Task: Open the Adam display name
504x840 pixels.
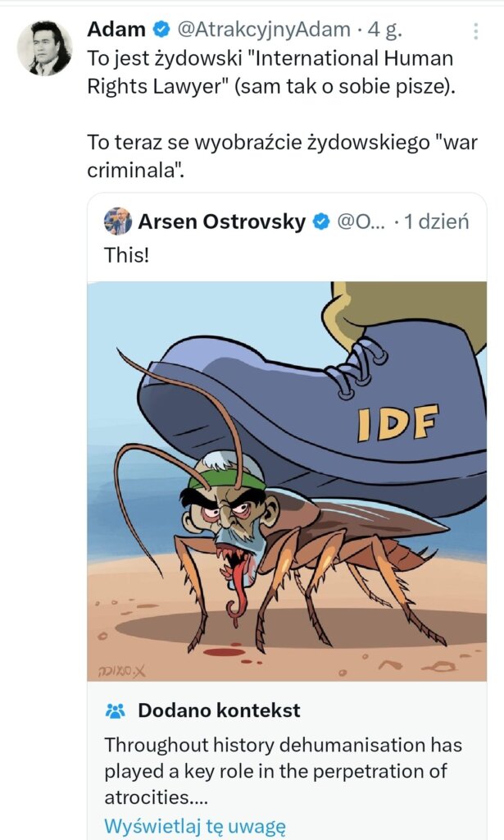Action: (116, 30)
